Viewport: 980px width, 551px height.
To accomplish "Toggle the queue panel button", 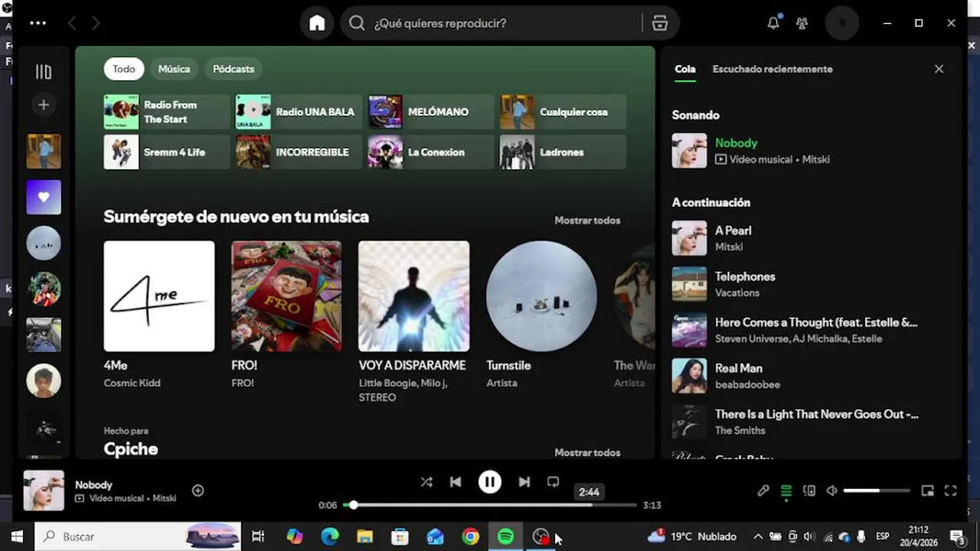I will (x=786, y=491).
